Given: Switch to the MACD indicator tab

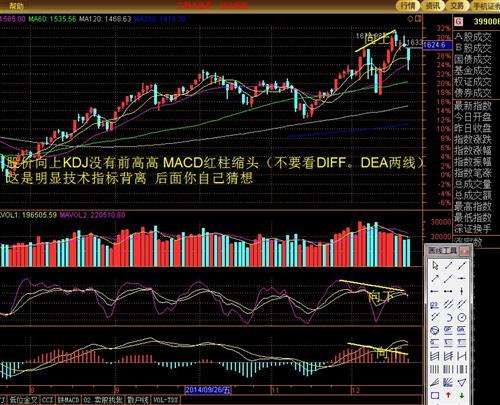Looking at the screenshot, I should pos(69,400).
